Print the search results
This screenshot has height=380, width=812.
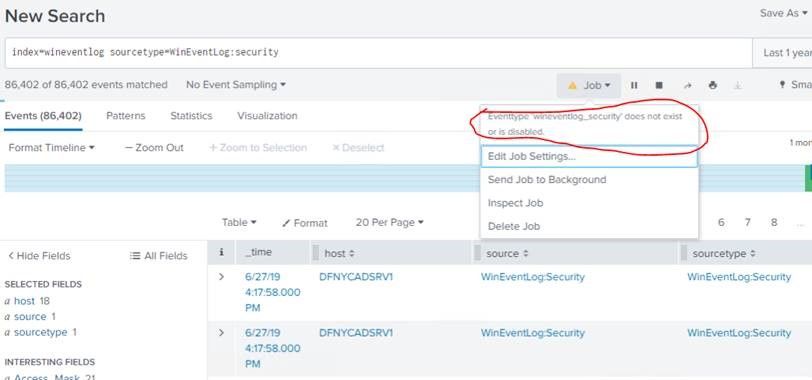click(x=713, y=85)
